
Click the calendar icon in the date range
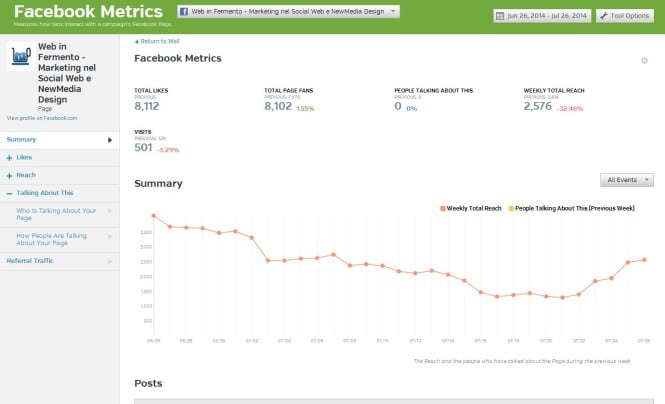click(500, 15)
